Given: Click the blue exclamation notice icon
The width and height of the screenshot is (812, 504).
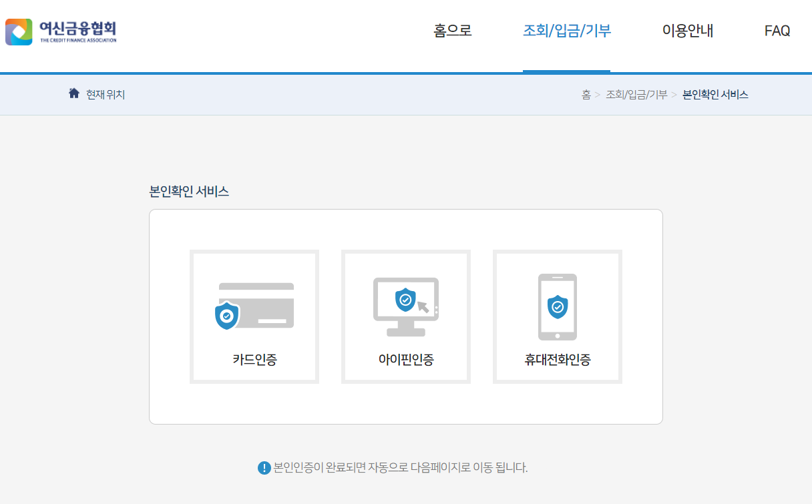Looking at the screenshot, I should coord(264,468).
